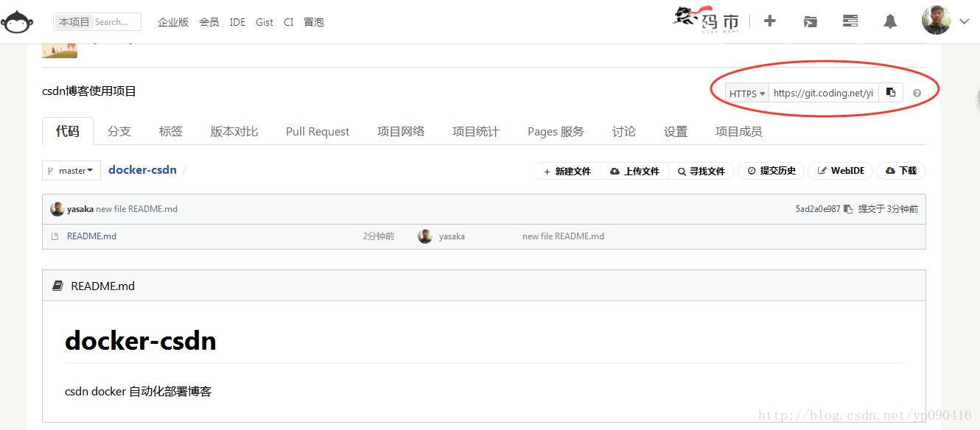
Task: Open 企业版 in top navigation
Action: pyautogui.click(x=173, y=22)
